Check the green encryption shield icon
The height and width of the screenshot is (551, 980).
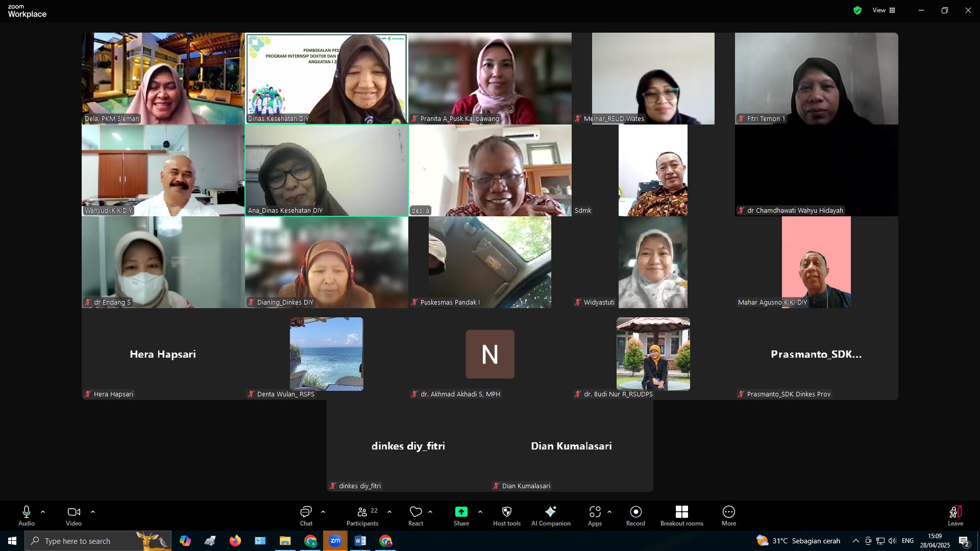[x=857, y=10]
